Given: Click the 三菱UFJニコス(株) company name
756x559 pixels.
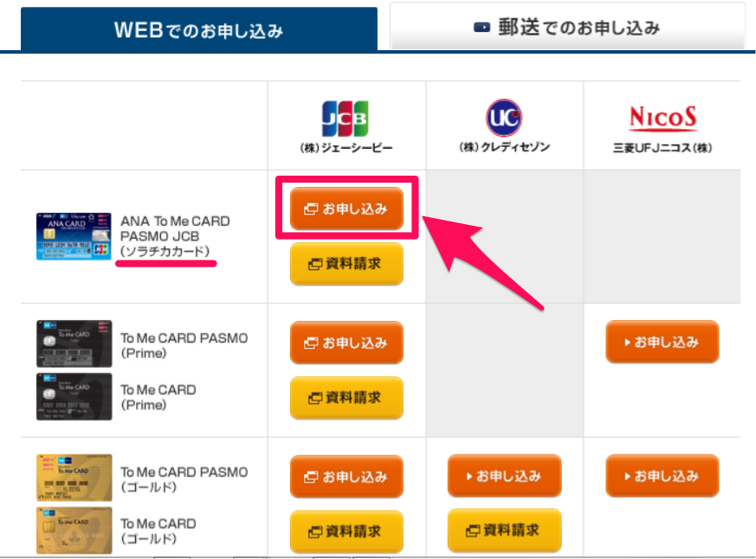Looking at the screenshot, I should pyautogui.click(x=662, y=147).
